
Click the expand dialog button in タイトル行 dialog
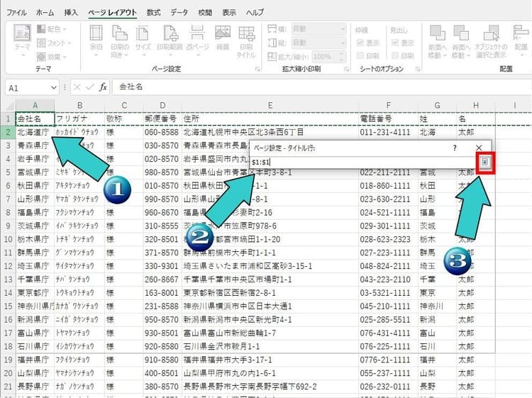[x=485, y=162]
